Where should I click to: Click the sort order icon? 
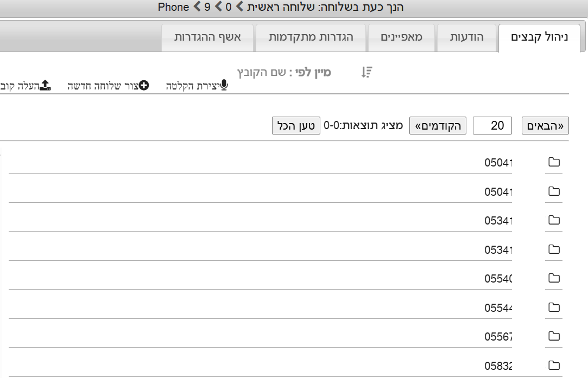point(367,72)
